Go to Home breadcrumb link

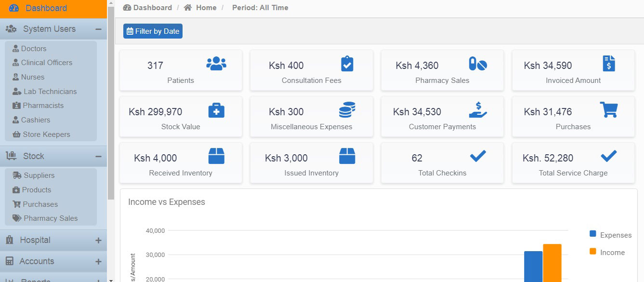tap(206, 8)
